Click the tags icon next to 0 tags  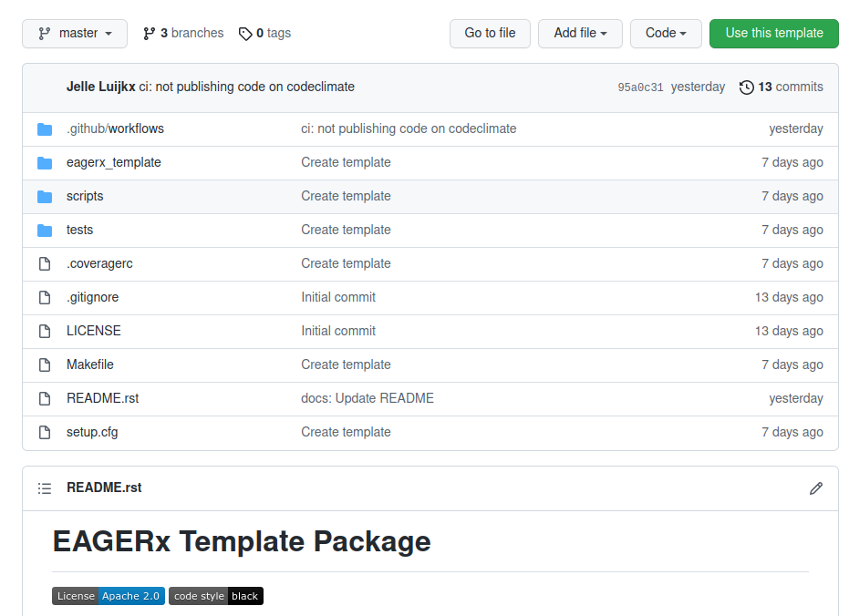245,34
